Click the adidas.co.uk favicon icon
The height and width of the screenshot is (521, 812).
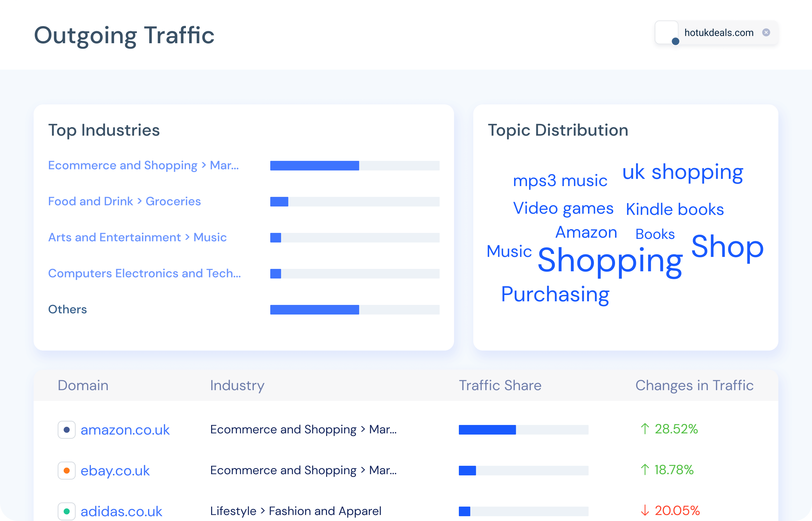[67, 511]
